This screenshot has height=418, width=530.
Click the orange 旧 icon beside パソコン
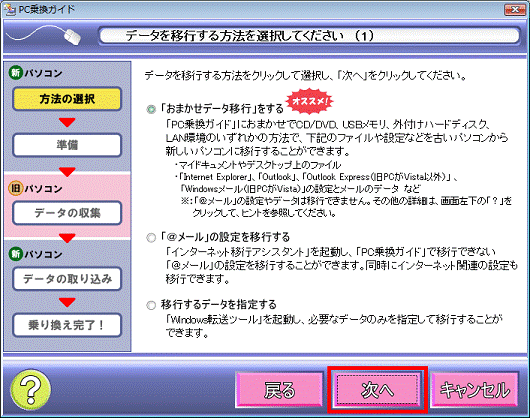click(16, 188)
